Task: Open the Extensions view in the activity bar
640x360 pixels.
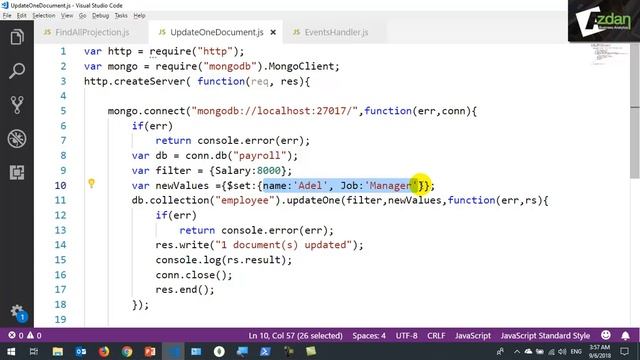Action: 17,173
